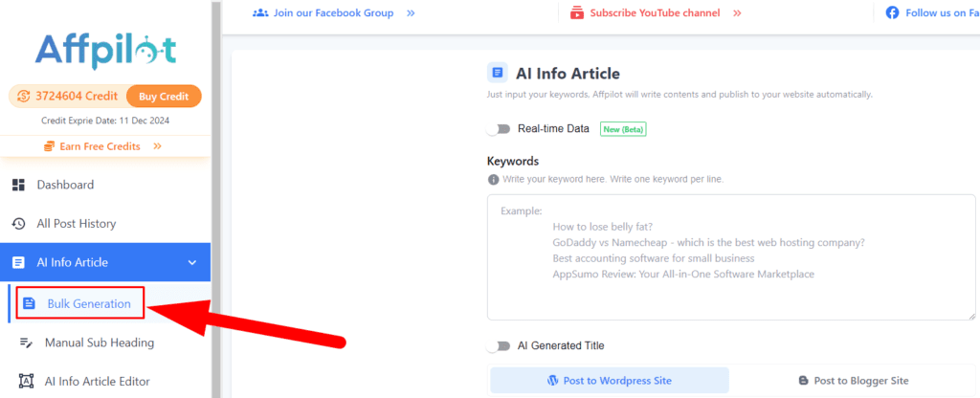980x398 pixels.
Task: Open Subscribe YouTube channel link
Action: click(x=657, y=13)
